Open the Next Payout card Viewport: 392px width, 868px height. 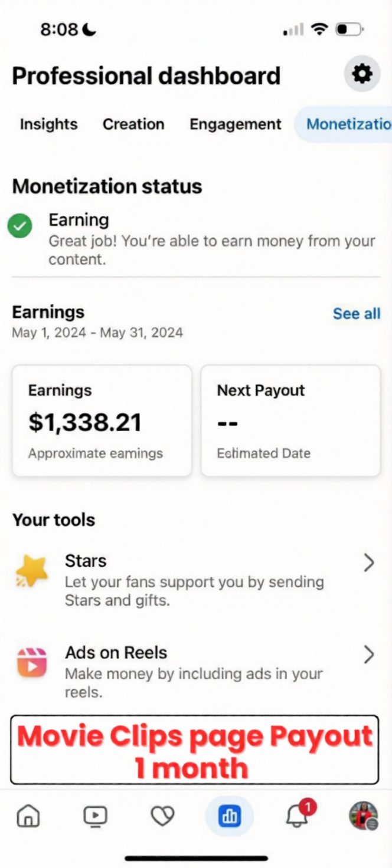290,420
